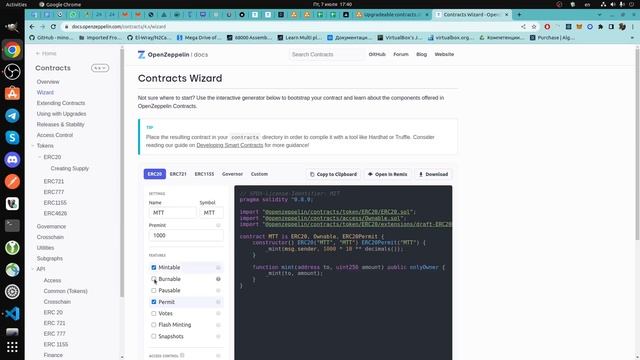
Task: Click Copy to Clipboard button
Action: click(x=333, y=174)
